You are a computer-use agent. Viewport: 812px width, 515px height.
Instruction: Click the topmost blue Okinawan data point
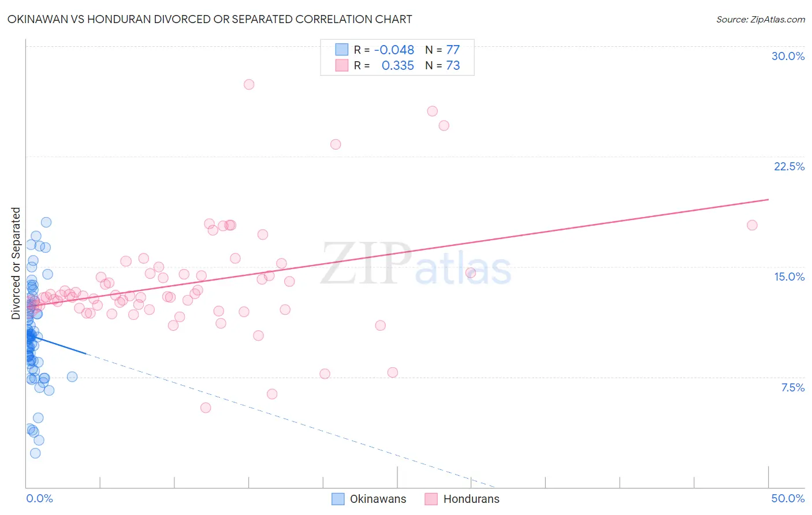(x=46, y=222)
